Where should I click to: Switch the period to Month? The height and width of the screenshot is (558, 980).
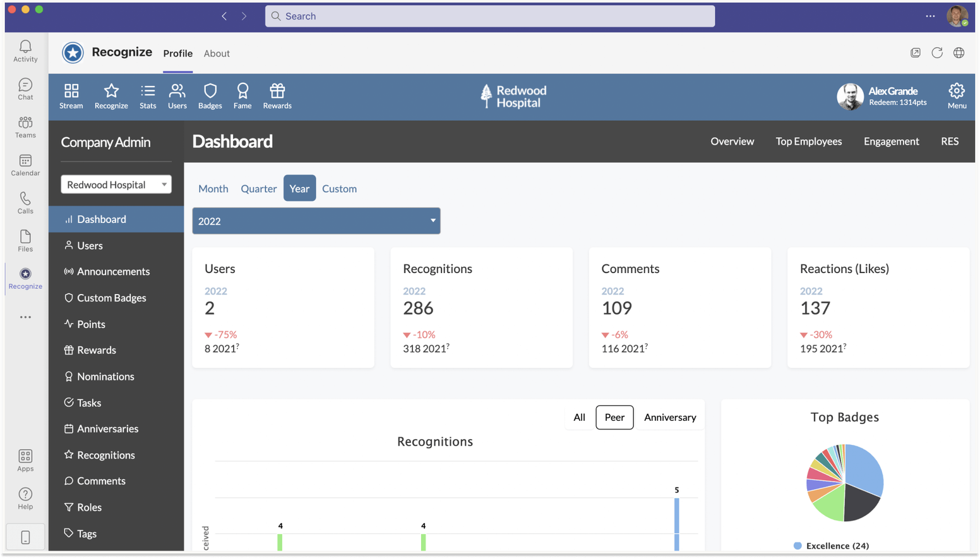point(213,188)
